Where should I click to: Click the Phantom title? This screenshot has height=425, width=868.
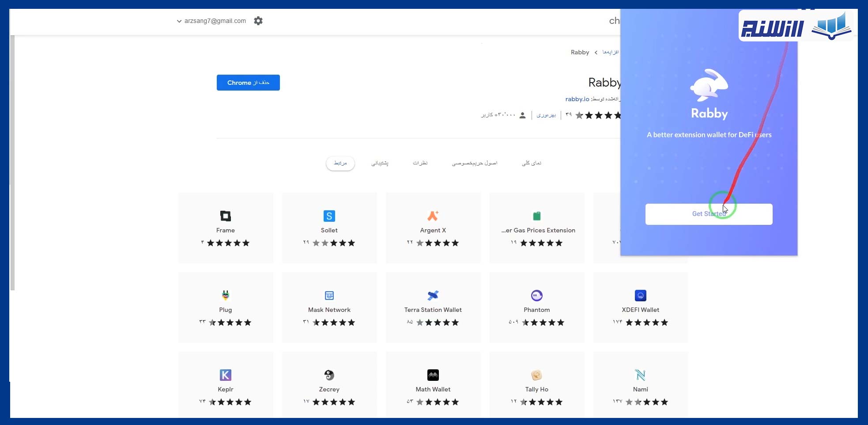point(537,310)
